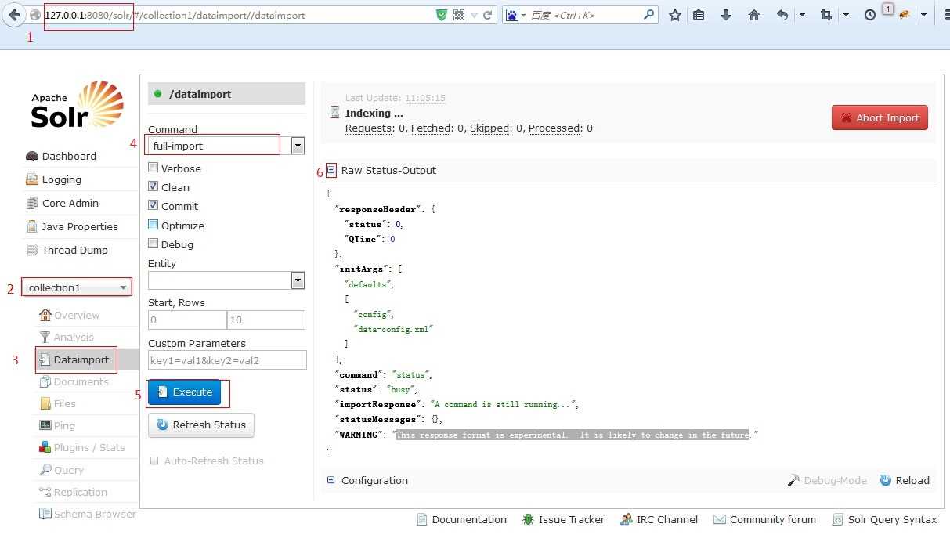Image resolution: width=950 pixels, height=560 pixels.
Task: Click the QR code icon in address bar
Action: [x=459, y=15]
